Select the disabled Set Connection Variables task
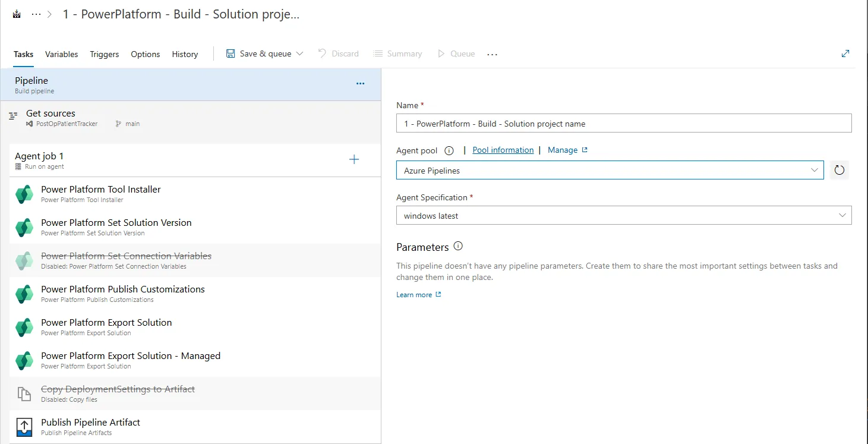868x444 pixels. click(195, 260)
